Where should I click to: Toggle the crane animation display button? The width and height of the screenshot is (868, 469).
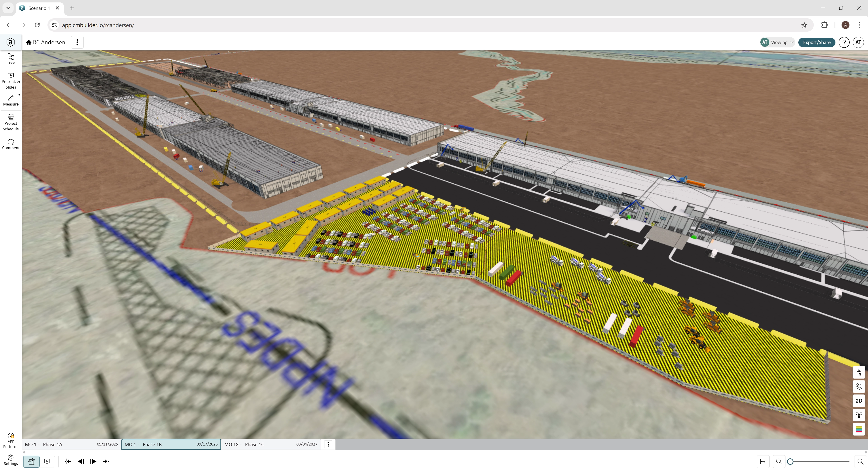tap(31, 461)
